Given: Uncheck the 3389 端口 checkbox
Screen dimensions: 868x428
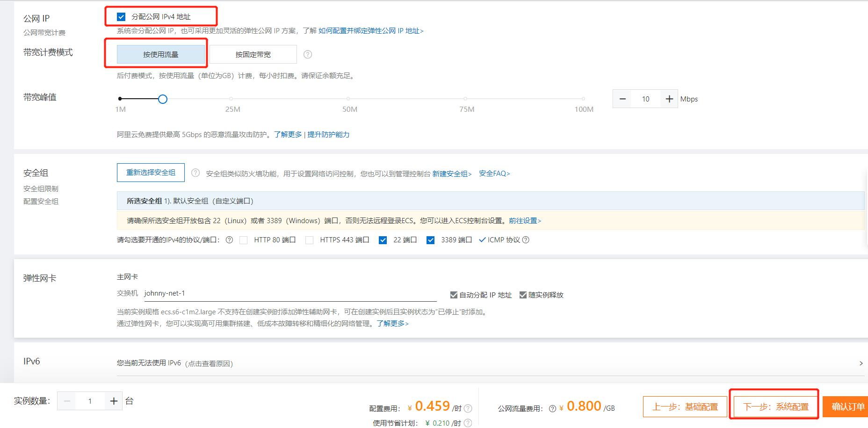Looking at the screenshot, I should tap(430, 240).
